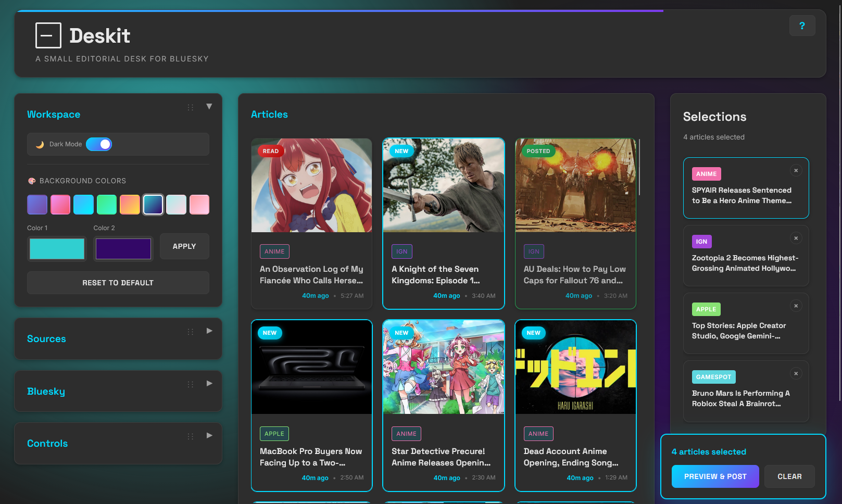
Task: Click the GAMESPOT tag in Selections
Action: pyautogui.click(x=714, y=377)
